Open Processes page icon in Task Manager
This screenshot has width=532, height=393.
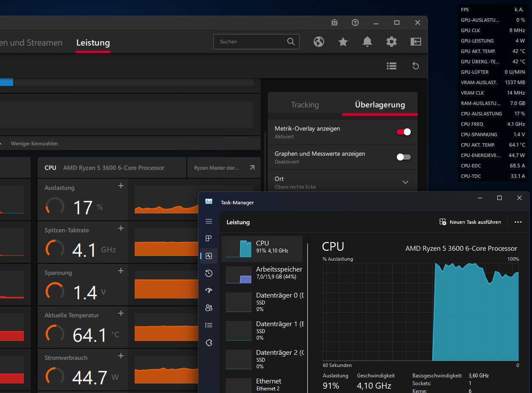pos(209,239)
